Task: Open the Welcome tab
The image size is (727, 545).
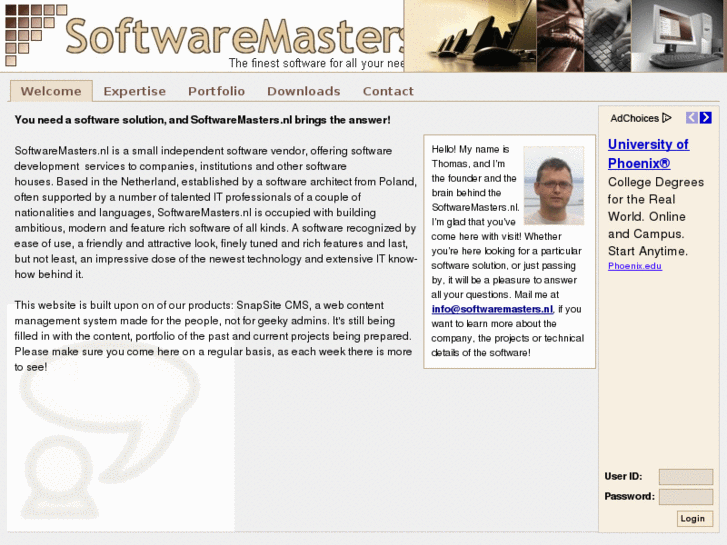Action: pos(51,91)
